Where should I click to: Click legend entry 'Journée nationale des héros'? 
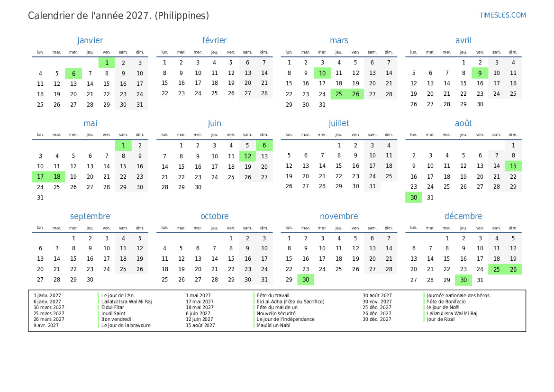pos(458,295)
